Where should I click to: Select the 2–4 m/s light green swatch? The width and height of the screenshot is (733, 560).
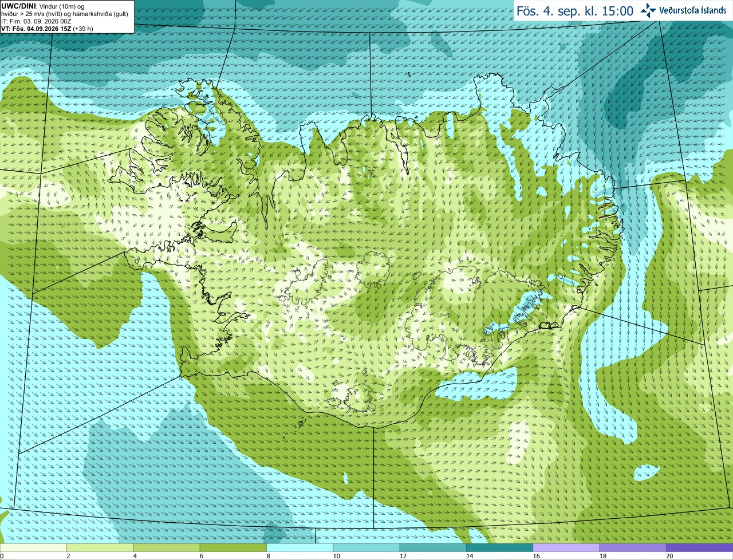click(x=100, y=547)
